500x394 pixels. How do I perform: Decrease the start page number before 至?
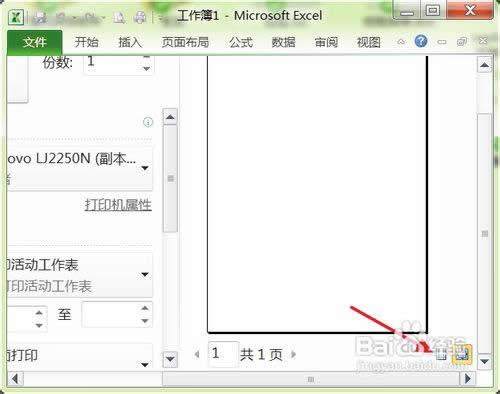tap(39, 325)
